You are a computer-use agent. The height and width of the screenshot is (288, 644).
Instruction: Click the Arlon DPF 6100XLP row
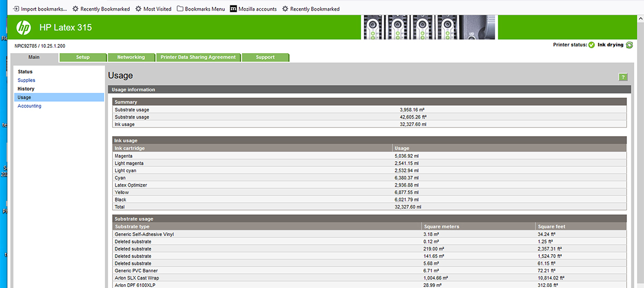369,285
